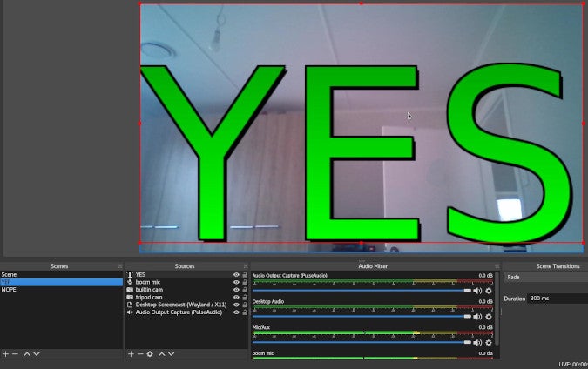Open Desktop Audio settings gear
588x369 pixels.
[x=489, y=317]
